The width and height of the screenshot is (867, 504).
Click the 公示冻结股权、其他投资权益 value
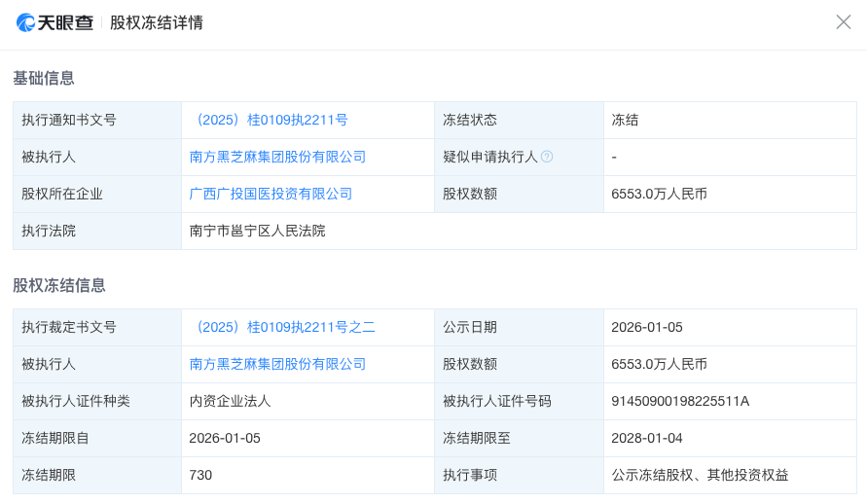[700, 475]
